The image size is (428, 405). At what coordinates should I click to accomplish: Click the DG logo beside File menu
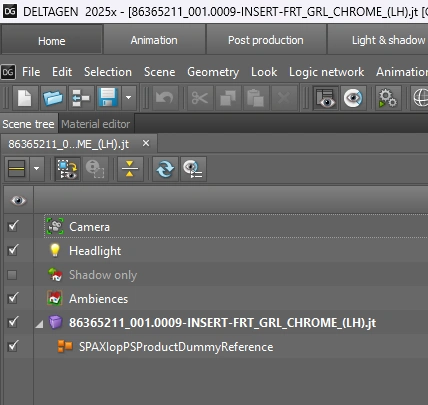pyautogui.click(x=8, y=72)
